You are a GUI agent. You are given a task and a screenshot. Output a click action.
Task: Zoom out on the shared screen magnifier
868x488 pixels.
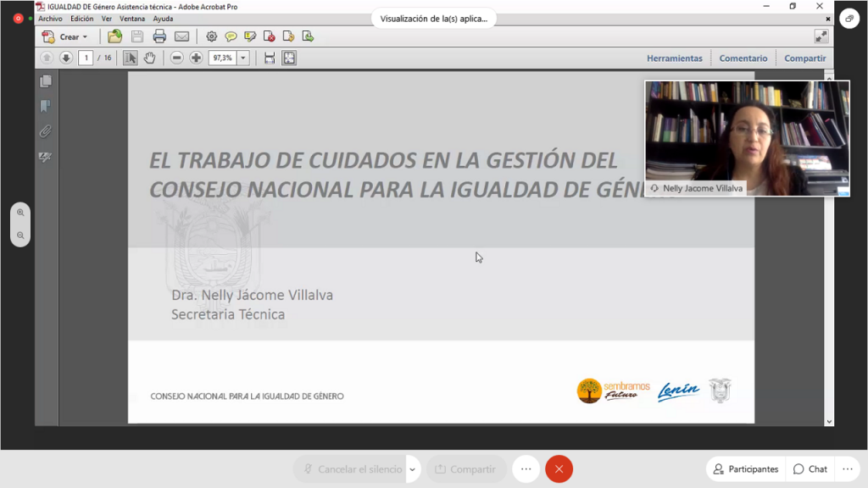point(20,236)
